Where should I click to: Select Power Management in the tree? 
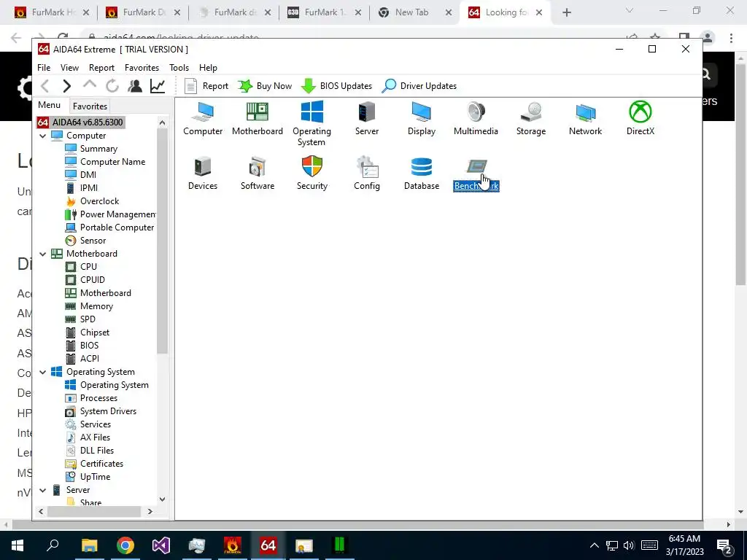tap(110, 214)
